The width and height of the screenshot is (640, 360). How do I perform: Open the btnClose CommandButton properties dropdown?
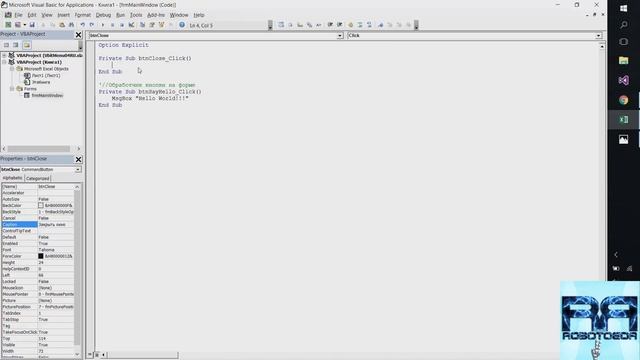tap(78, 169)
